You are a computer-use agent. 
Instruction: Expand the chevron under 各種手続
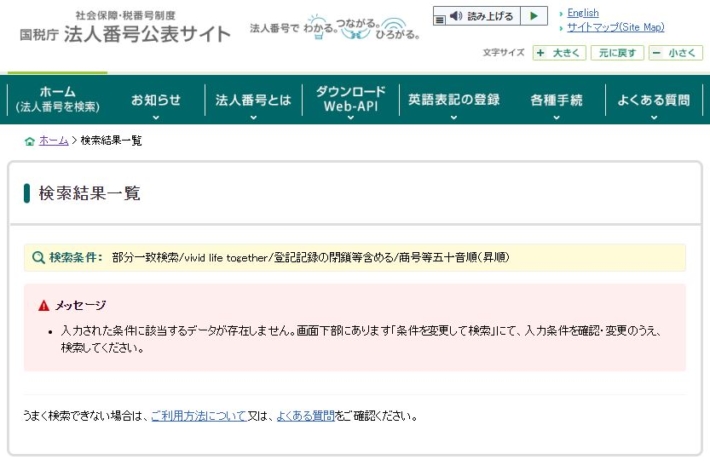click(x=556, y=117)
